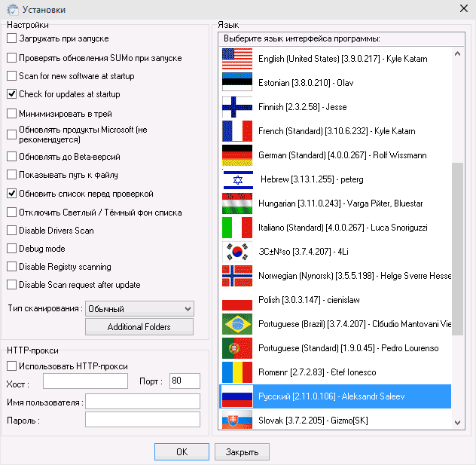Enable Показывать путь к файлу

11,175
